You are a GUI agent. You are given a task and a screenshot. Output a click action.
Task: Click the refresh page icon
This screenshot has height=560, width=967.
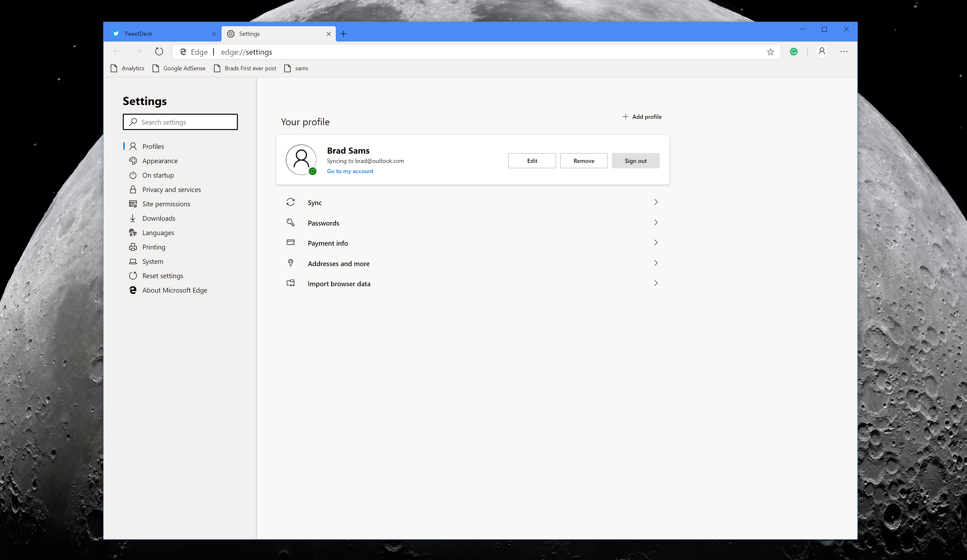[x=159, y=51]
